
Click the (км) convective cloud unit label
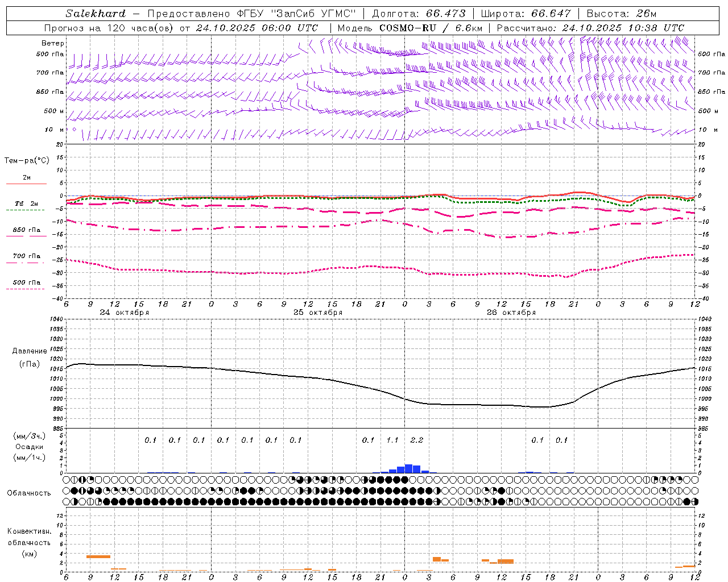coord(30,554)
